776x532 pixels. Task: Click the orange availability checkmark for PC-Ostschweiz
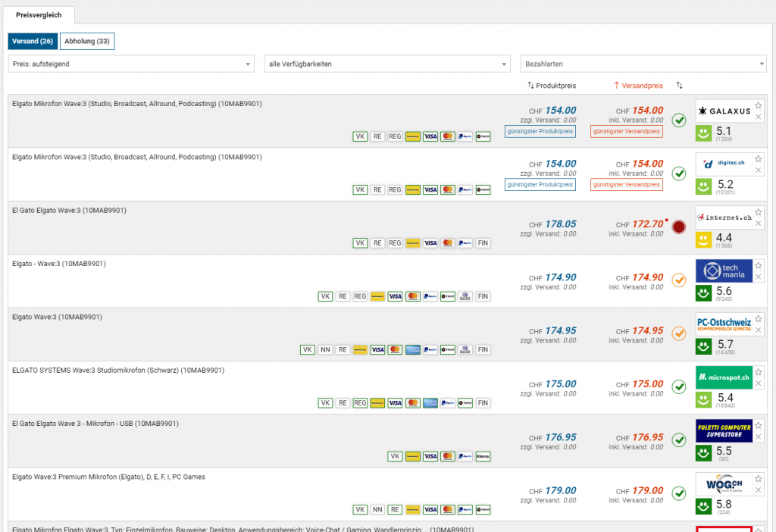pos(679,333)
